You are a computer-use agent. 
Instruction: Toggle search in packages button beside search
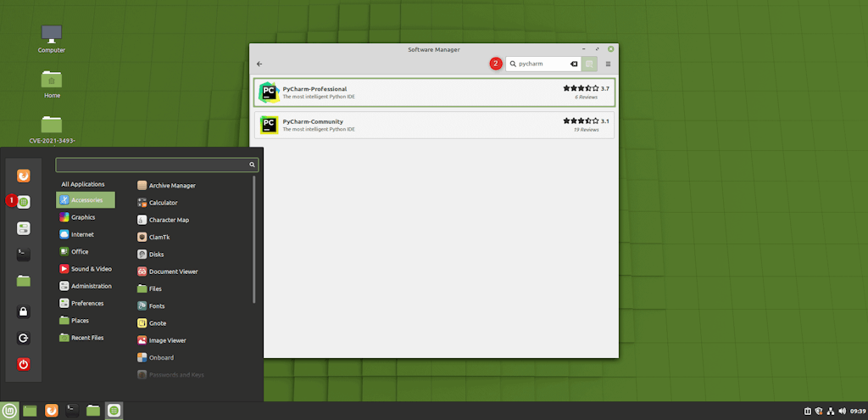[x=589, y=64]
